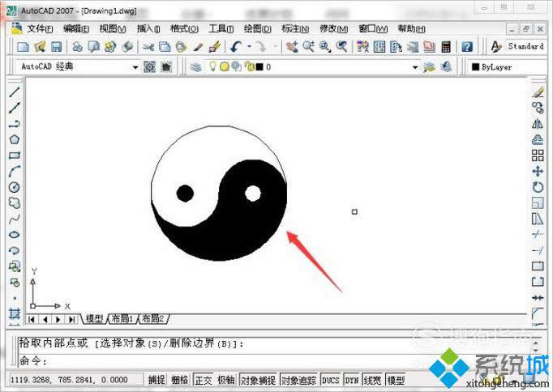Save drawing with the floppy disk icon

pyautogui.click(x=57, y=46)
